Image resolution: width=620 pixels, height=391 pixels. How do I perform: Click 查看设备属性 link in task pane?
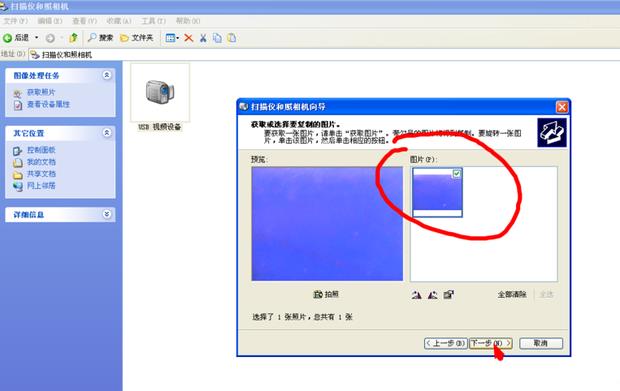click(48, 104)
